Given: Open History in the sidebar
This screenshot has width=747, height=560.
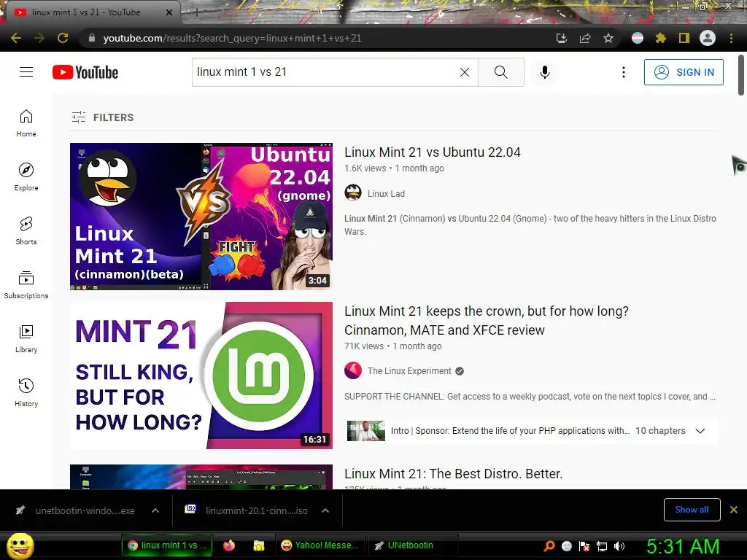Looking at the screenshot, I should coord(26,392).
